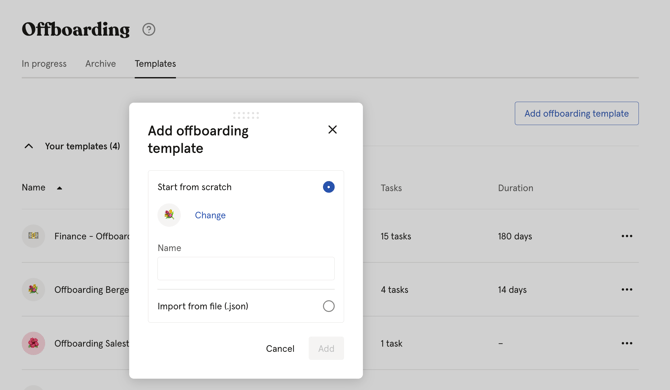
Task: Sort by Name using the arrow
Action: pyautogui.click(x=59, y=188)
